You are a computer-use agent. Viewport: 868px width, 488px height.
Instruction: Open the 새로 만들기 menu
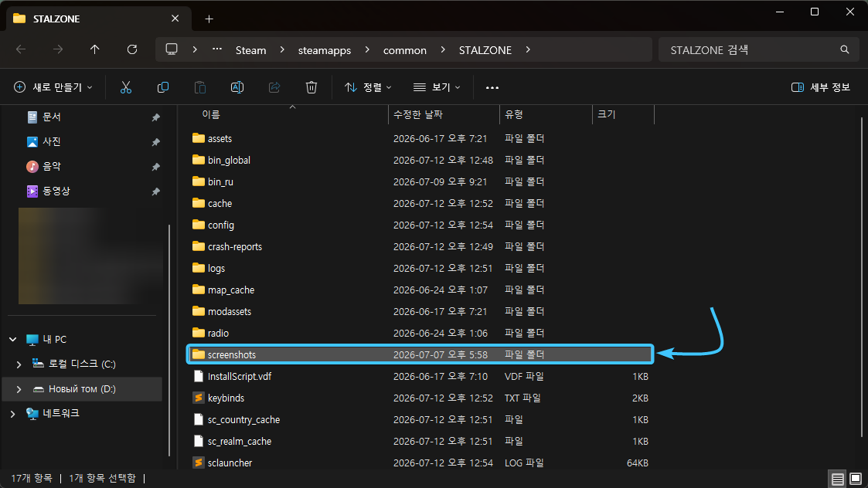pyautogui.click(x=53, y=87)
